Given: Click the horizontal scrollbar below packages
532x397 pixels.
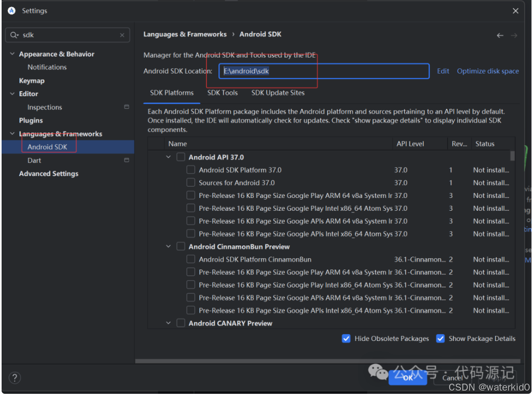Looking at the screenshot, I should point(327,361).
